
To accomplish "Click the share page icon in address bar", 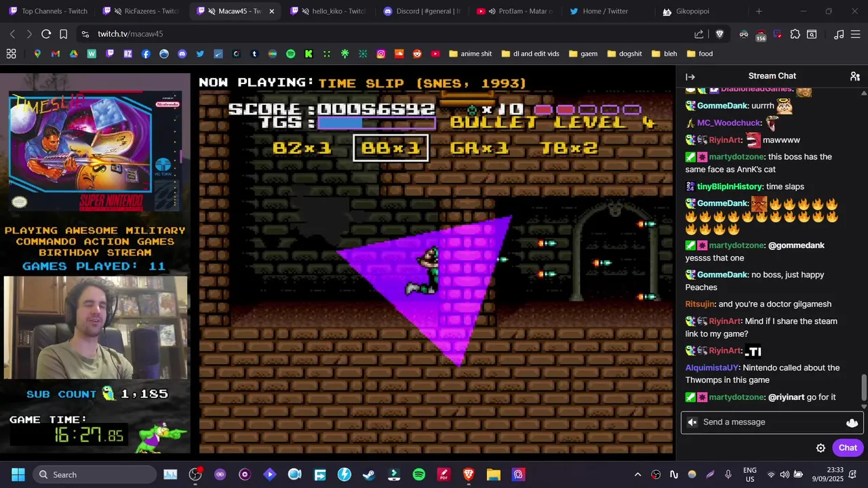I will pos(699,34).
